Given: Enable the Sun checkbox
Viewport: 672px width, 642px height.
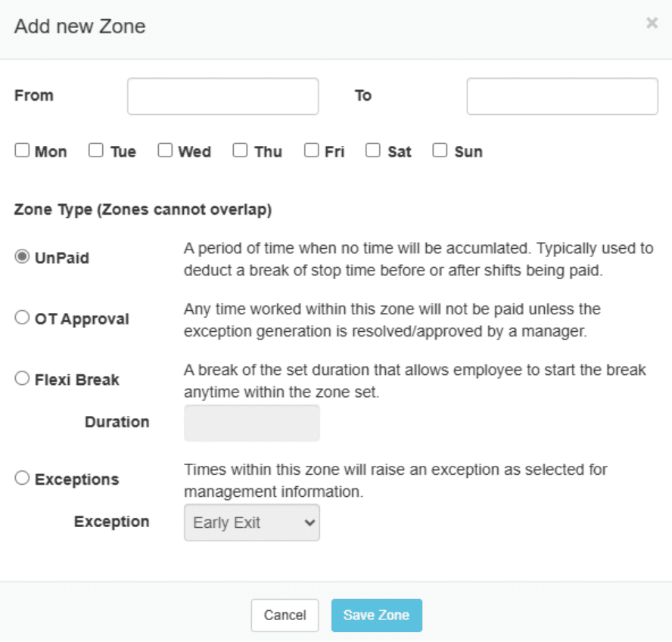Looking at the screenshot, I should click(x=440, y=150).
